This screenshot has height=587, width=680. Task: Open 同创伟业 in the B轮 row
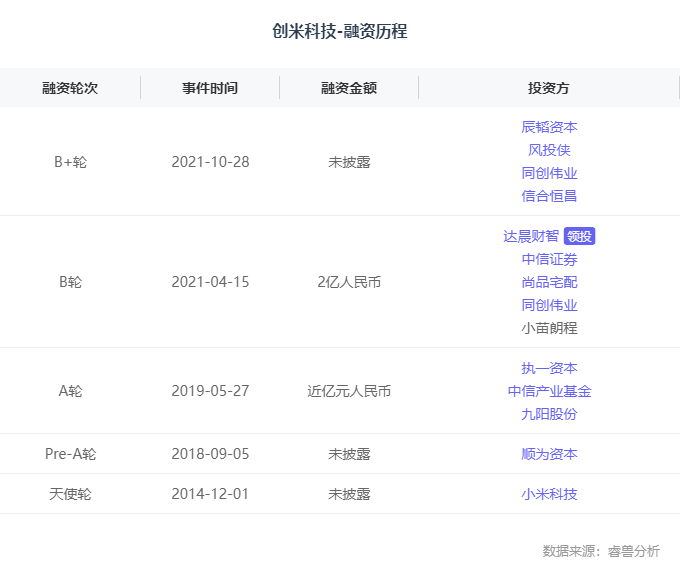(x=549, y=305)
